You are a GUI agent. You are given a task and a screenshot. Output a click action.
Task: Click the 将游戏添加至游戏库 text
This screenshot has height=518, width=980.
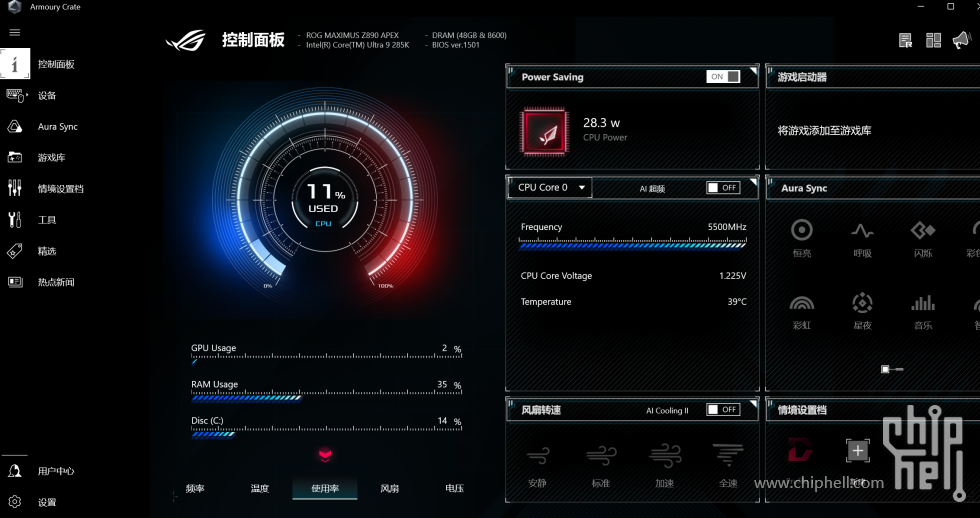pyautogui.click(x=824, y=131)
